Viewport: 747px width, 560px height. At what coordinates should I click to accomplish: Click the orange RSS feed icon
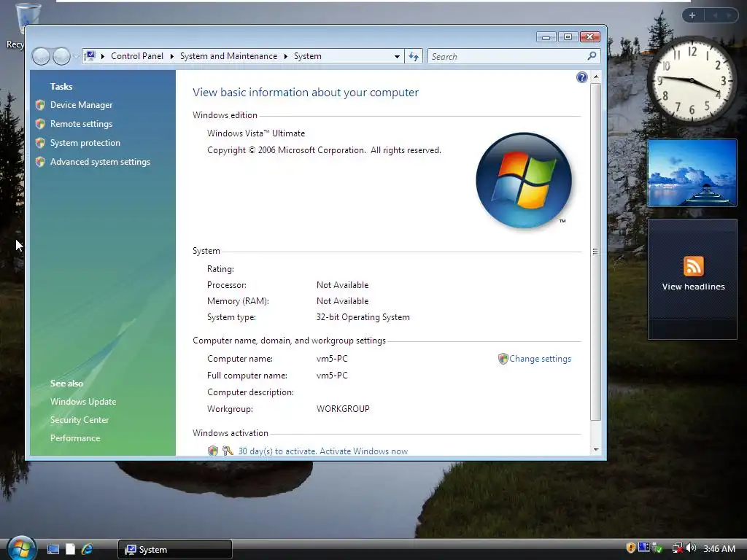(x=693, y=265)
